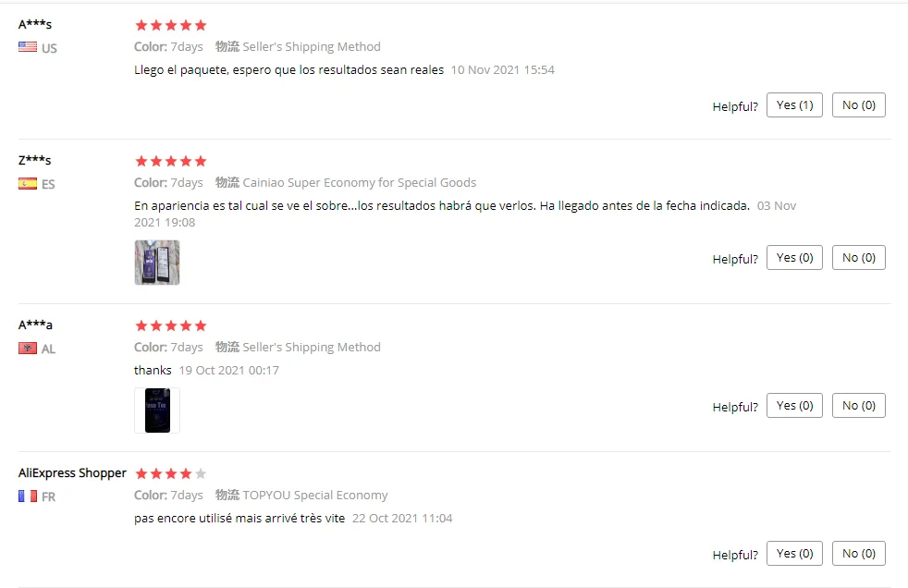The width and height of the screenshot is (908, 588).
Task: Click the France flag next to FR
Action: coord(27,496)
